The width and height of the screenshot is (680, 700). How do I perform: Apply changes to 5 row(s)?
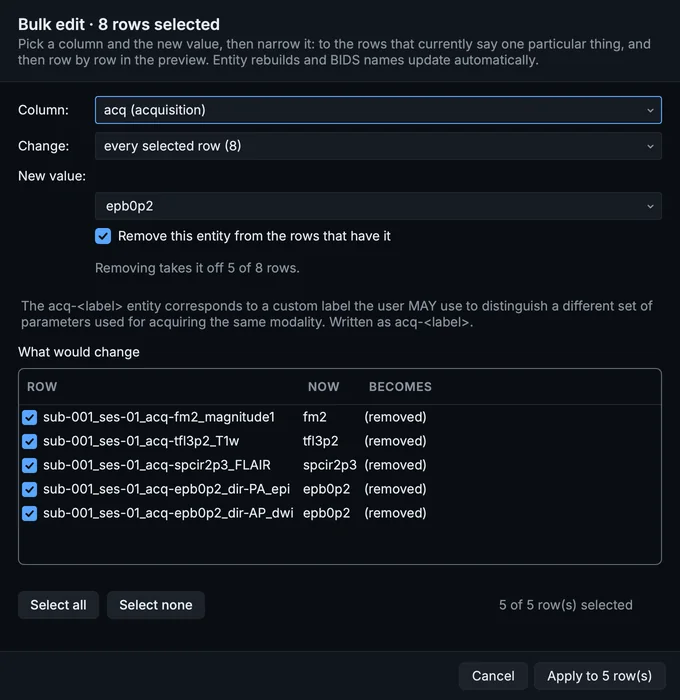tap(599, 676)
